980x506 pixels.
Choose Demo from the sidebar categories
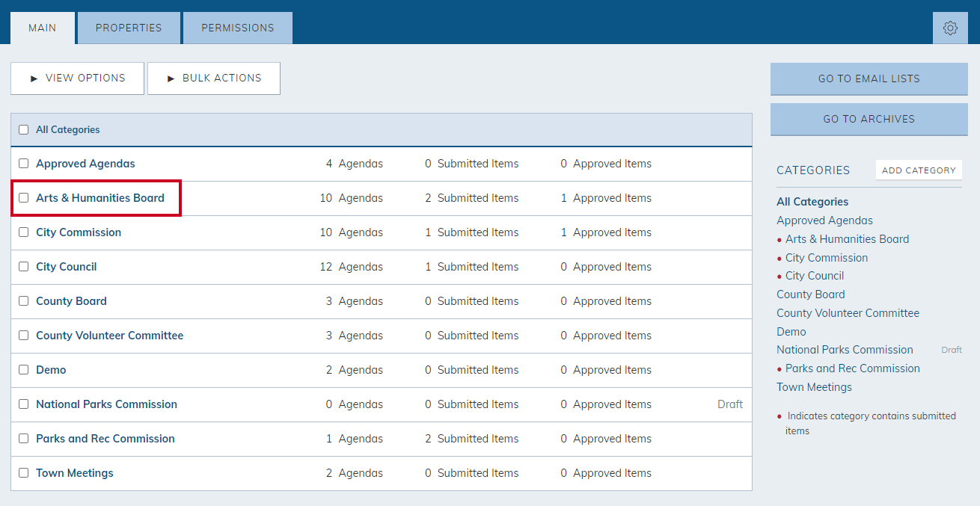coord(791,331)
